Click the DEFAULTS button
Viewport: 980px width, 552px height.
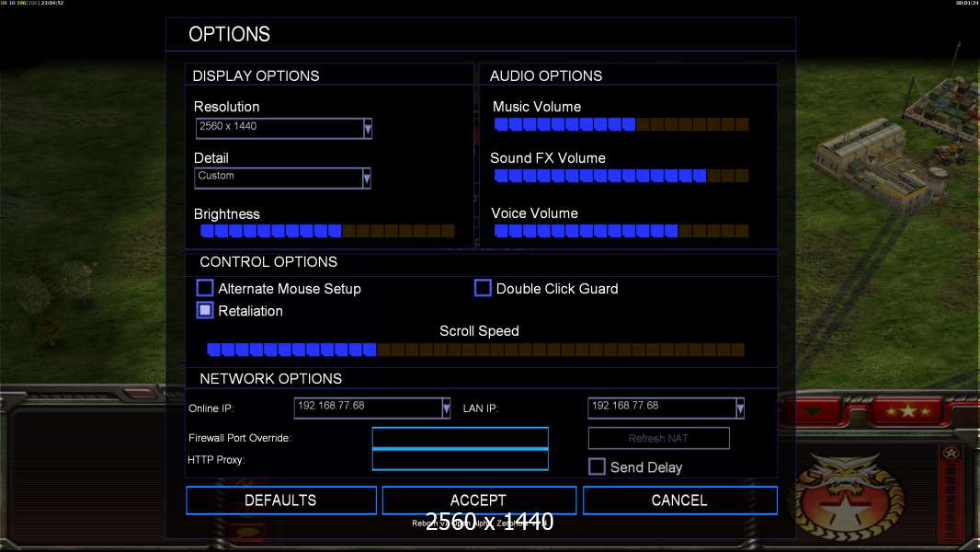[x=281, y=500]
